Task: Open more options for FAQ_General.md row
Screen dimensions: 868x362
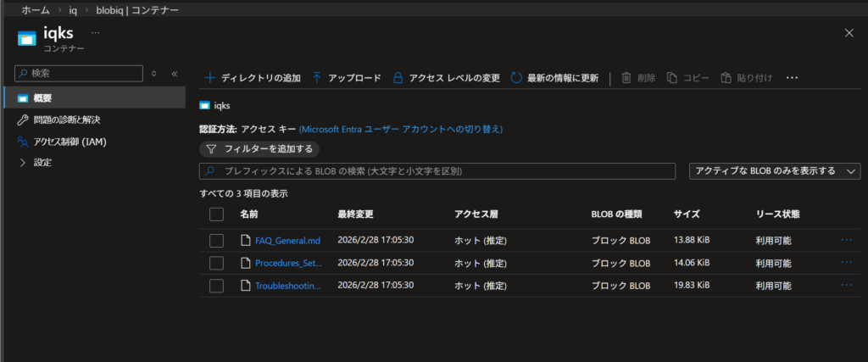Action: [846, 240]
